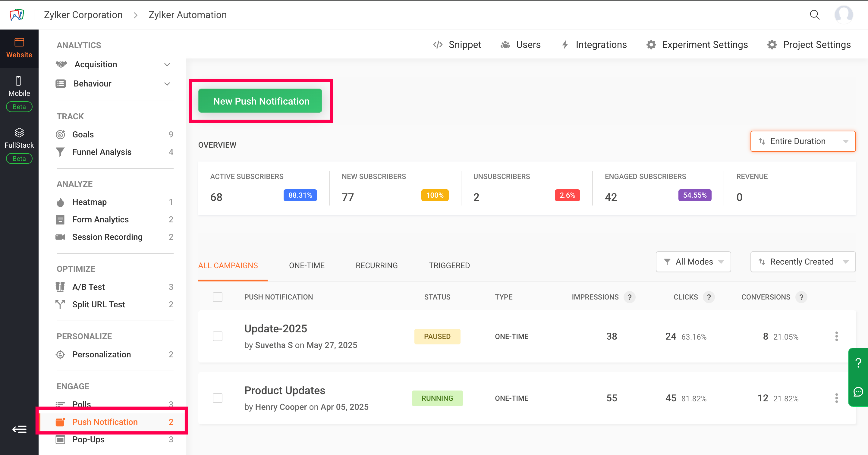Click the Conversions help question icon
Screen dimensions: 868x455
pyautogui.click(x=801, y=297)
